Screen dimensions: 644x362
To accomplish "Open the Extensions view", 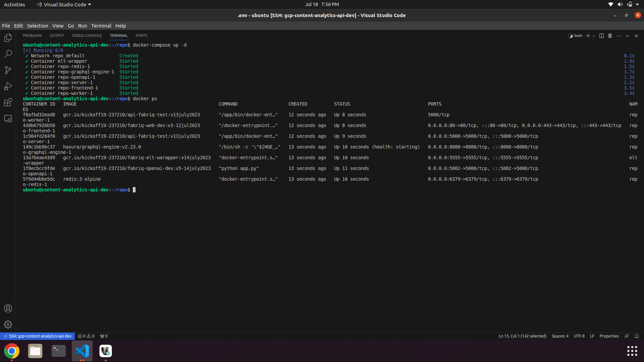I will coord(8,102).
